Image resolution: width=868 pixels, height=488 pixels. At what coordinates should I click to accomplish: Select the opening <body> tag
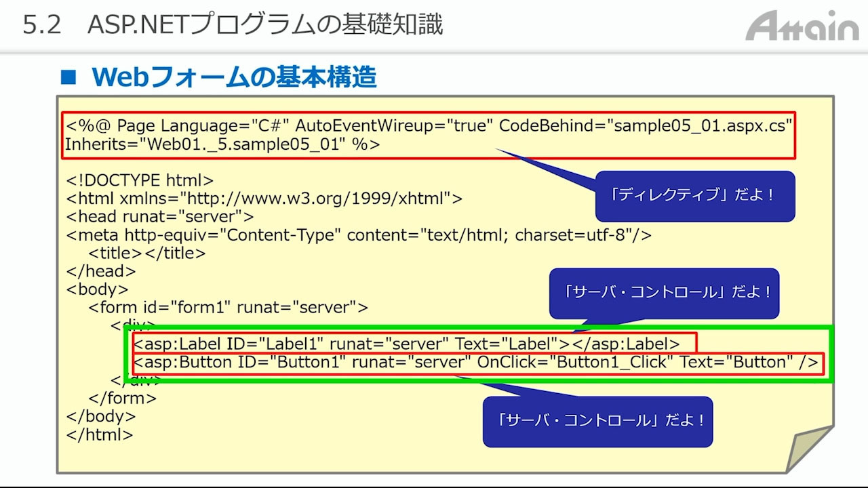(x=97, y=289)
